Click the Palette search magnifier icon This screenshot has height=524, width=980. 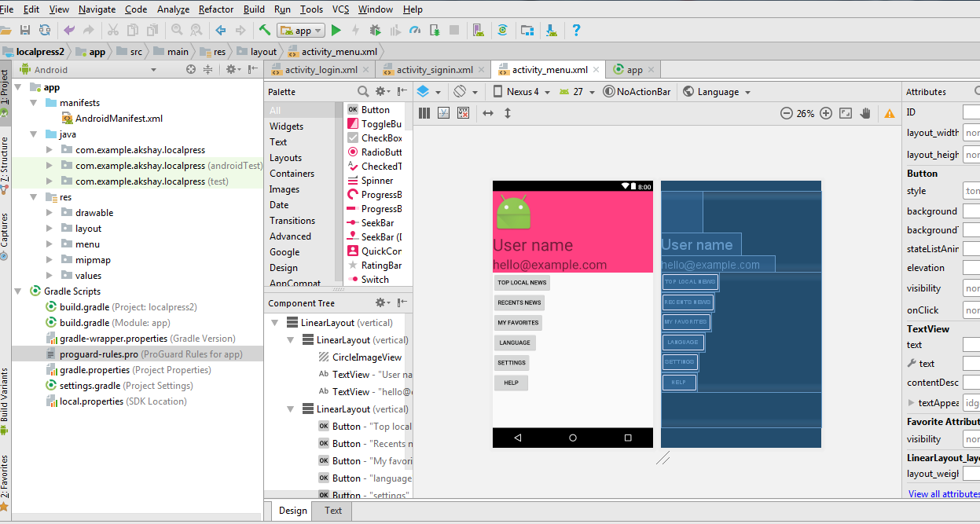[x=363, y=92]
